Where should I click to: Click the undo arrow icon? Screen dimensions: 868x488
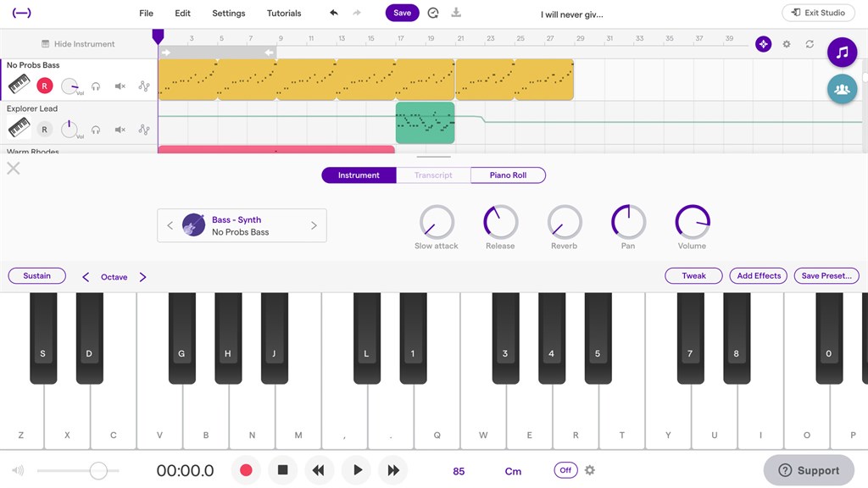[x=334, y=13]
